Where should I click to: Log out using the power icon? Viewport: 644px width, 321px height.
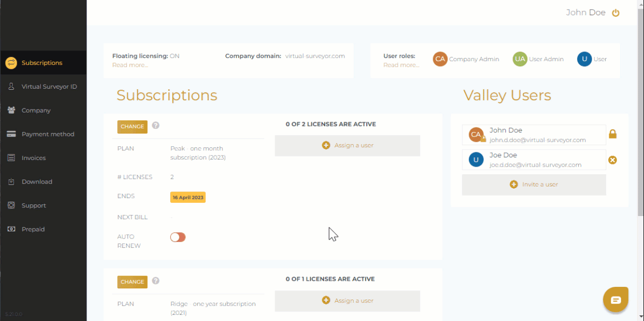point(615,12)
